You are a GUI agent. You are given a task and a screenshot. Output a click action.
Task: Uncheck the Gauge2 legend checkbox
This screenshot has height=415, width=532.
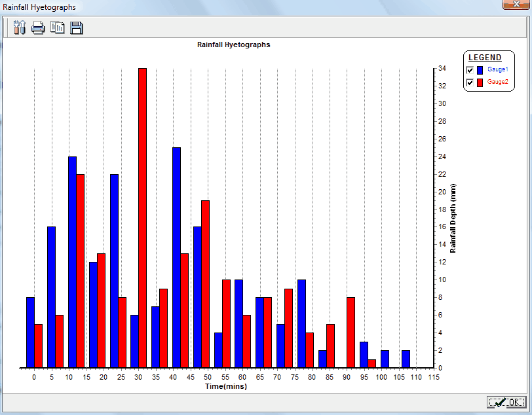tap(470, 82)
